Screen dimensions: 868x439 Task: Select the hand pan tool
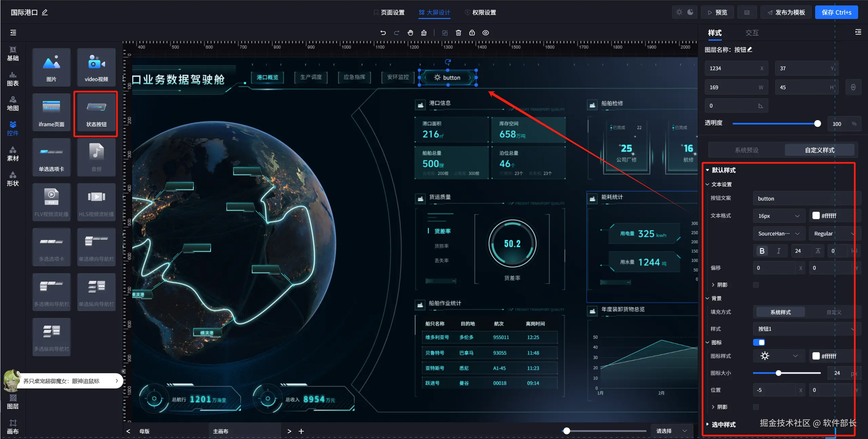coord(410,33)
